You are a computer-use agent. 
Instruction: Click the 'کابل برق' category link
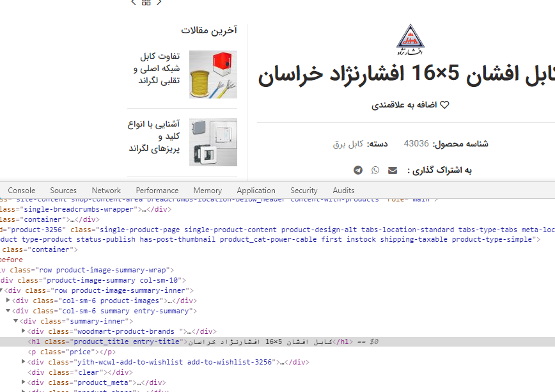click(348, 144)
